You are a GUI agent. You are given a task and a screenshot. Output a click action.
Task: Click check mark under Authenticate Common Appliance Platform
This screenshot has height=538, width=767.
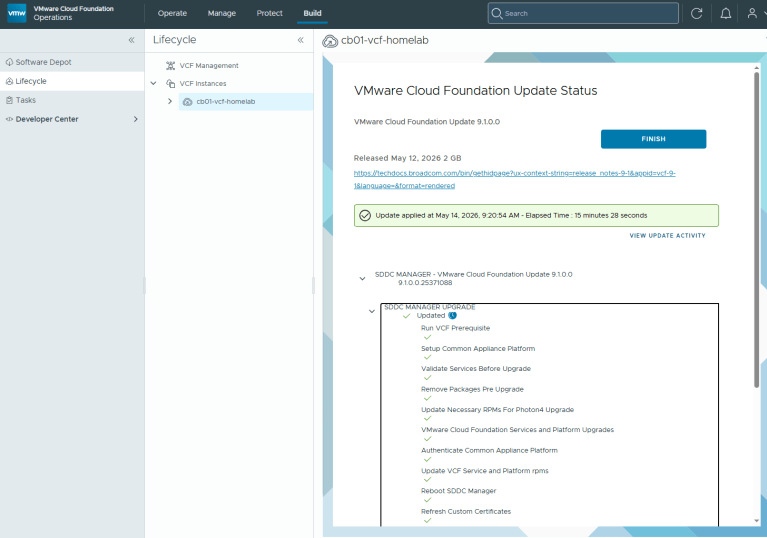pyautogui.click(x=427, y=459)
